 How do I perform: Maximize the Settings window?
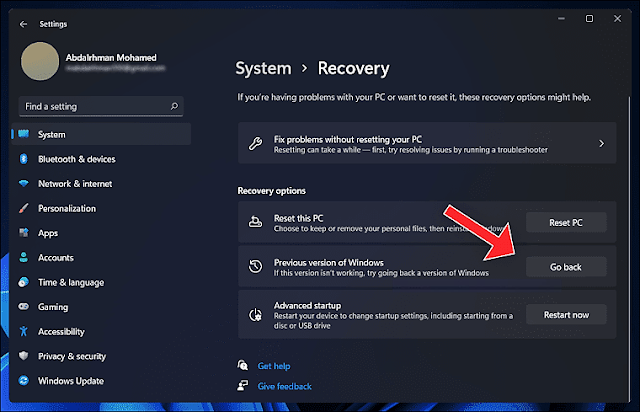[x=589, y=18]
